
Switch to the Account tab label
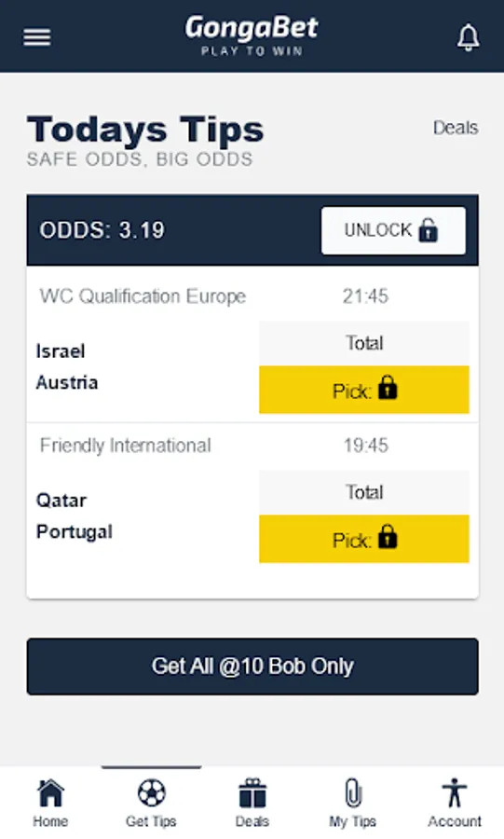(455, 821)
